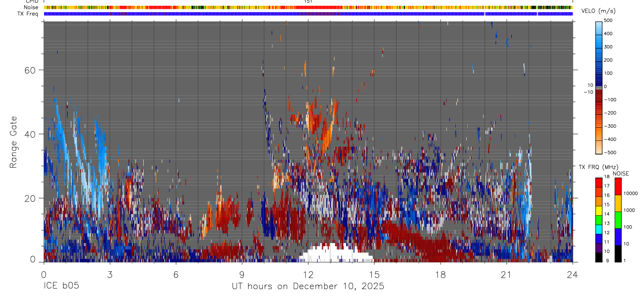Click the white patch near 12 UT at the bottom of the plot

point(336,253)
